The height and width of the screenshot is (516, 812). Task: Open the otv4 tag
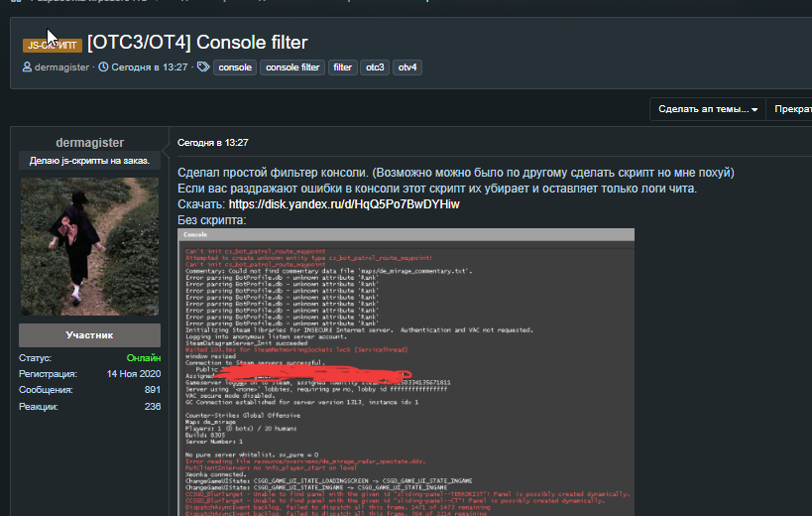click(x=407, y=67)
